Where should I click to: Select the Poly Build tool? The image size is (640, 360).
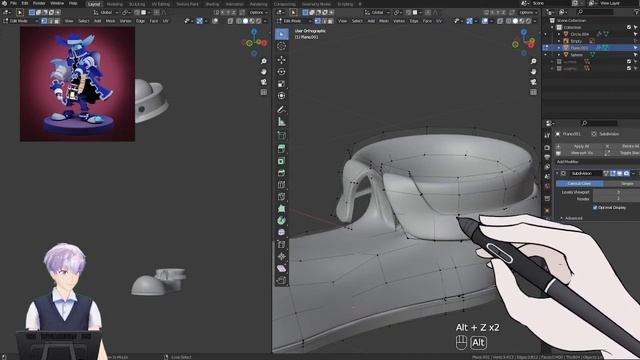[281, 209]
